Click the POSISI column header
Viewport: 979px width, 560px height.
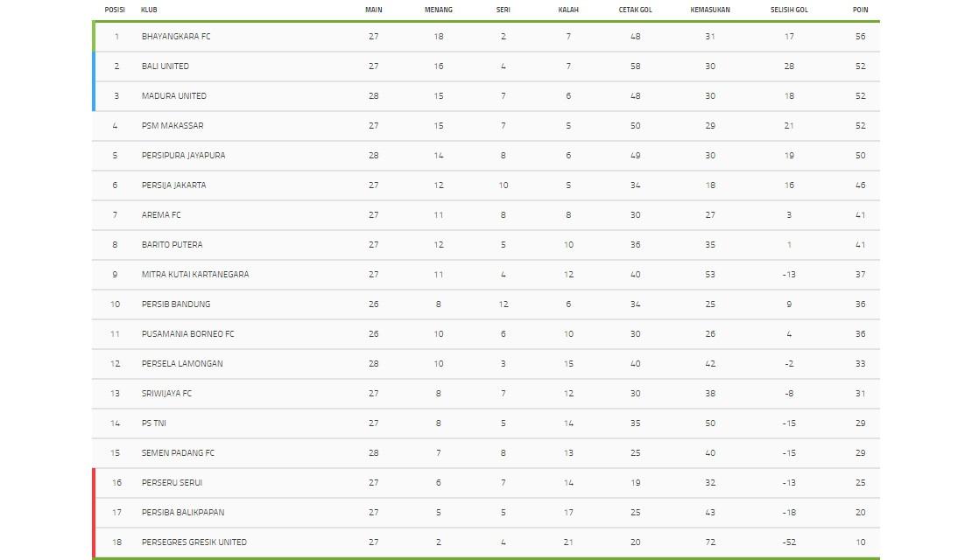115,10
